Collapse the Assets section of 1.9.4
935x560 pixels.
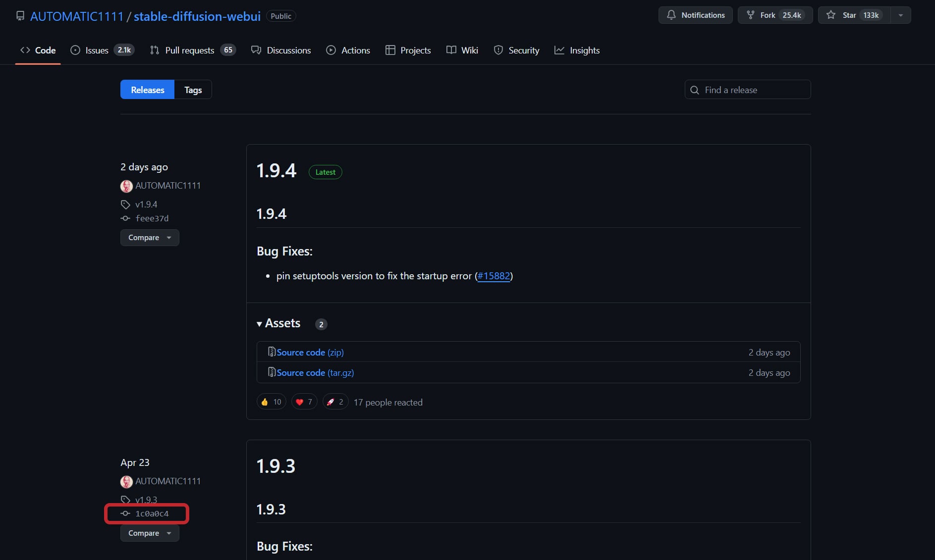[278, 323]
